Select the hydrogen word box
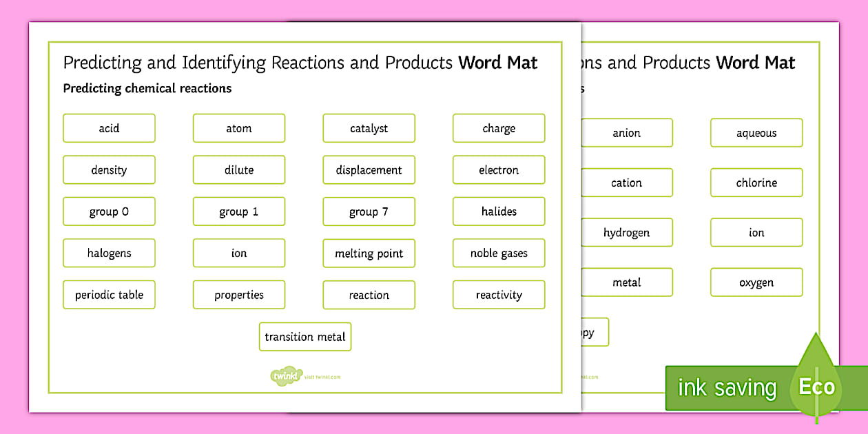This screenshot has width=868, height=434. coord(627,232)
